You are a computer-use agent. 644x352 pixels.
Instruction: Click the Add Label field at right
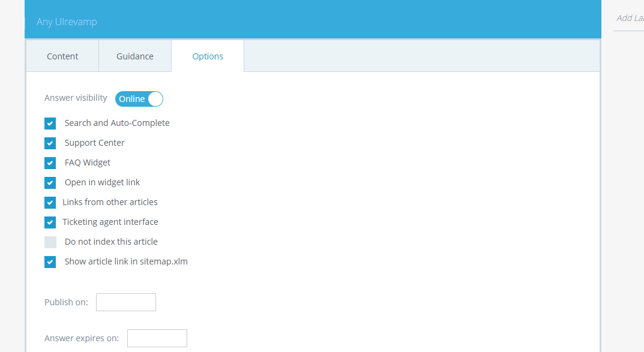pyautogui.click(x=629, y=18)
